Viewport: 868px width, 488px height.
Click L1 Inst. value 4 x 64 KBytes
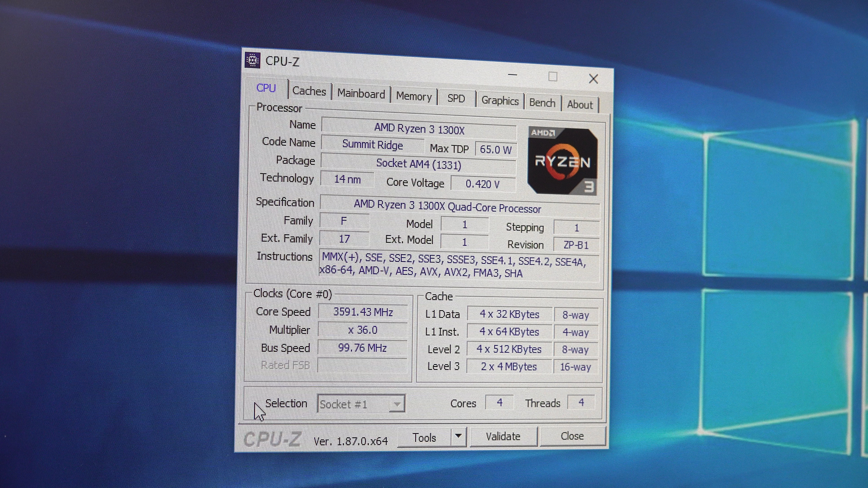pyautogui.click(x=509, y=332)
